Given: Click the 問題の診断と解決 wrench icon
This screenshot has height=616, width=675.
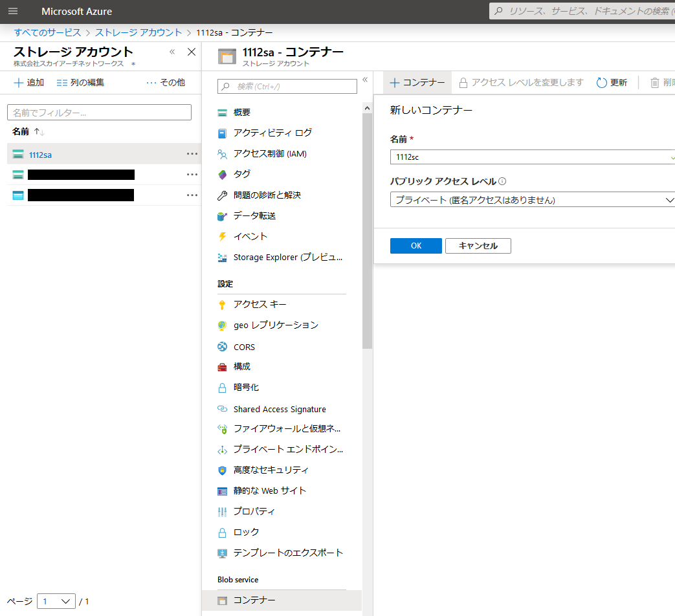Looking at the screenshot, I should tap(222, 195).
